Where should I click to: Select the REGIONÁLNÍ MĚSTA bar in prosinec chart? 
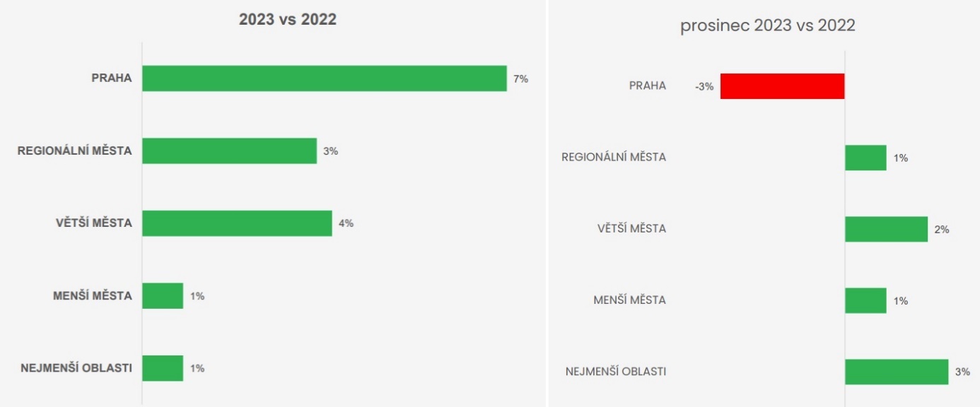865,158
